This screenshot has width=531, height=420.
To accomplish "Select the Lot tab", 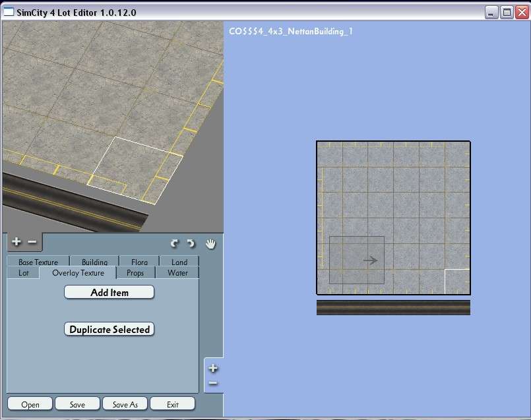I will coord(23,273).
